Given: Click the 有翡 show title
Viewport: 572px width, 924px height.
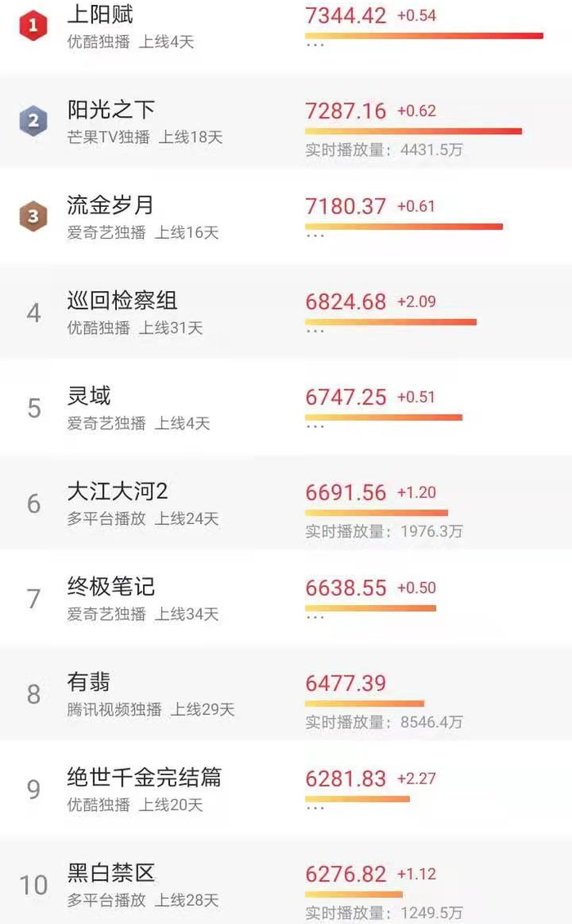Looking at the screenshot, I should point(88,682).
